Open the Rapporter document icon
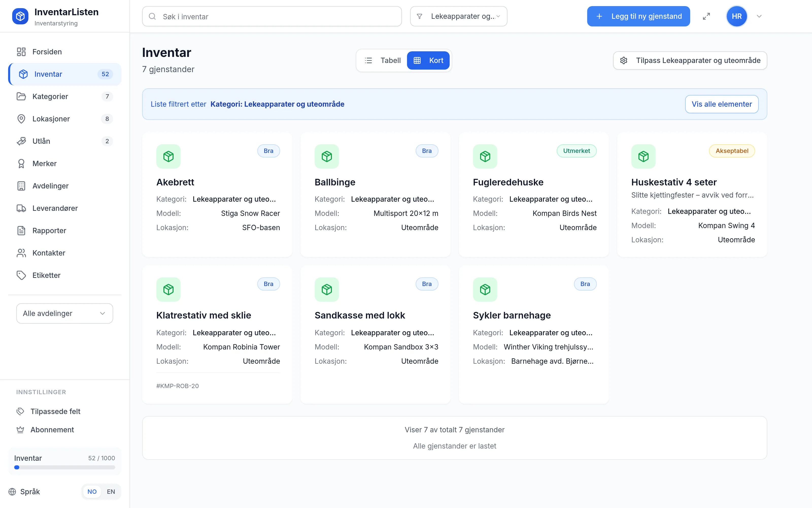Image resolution: width=812 pixels, height=508 pixels. coord(21,230)
